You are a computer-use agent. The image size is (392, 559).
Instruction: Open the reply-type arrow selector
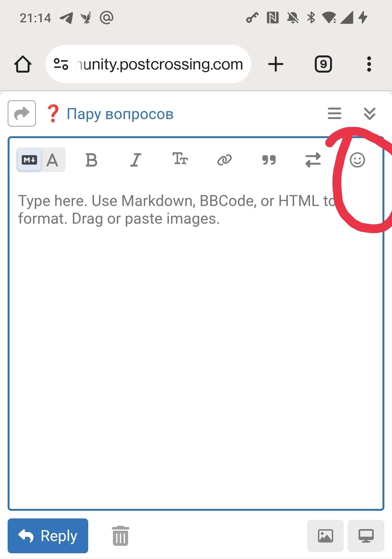[x=22, y=114]
